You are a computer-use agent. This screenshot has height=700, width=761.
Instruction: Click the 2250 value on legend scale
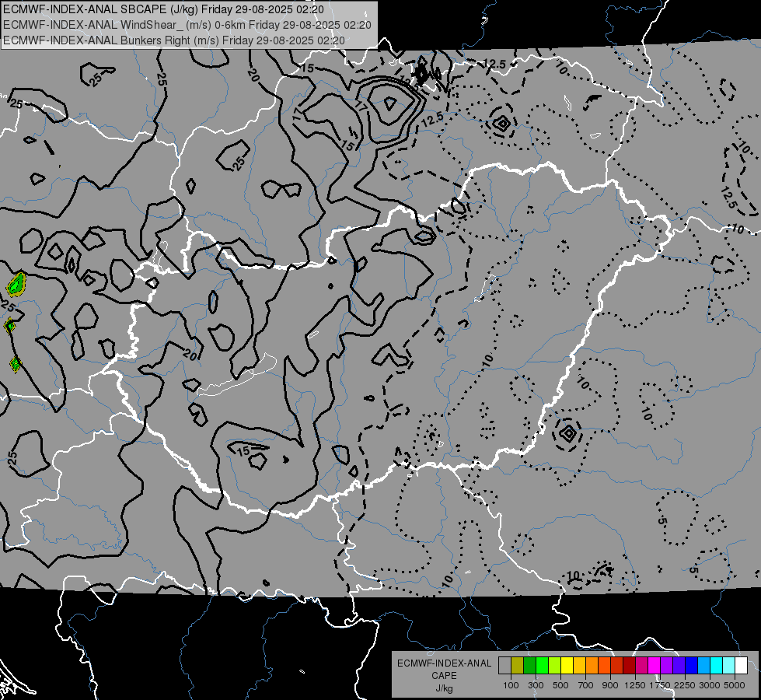(685, 685)
